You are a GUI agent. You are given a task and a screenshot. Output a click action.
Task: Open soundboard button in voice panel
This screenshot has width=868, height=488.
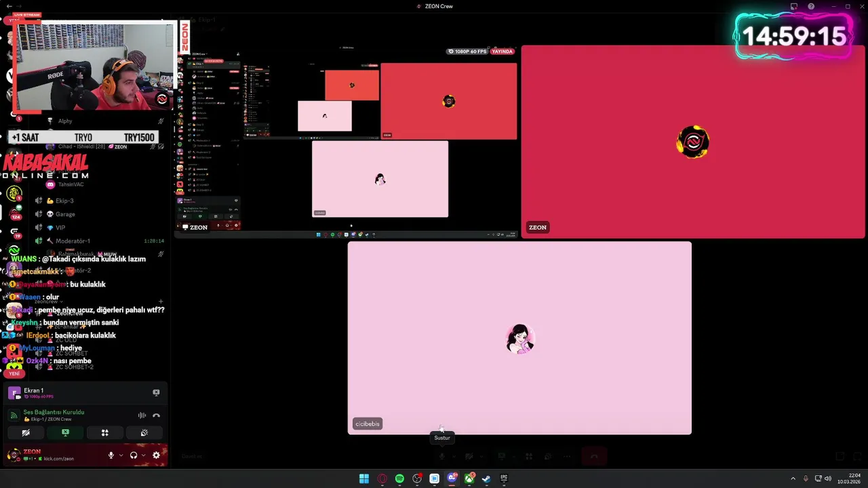coord(144,432)
